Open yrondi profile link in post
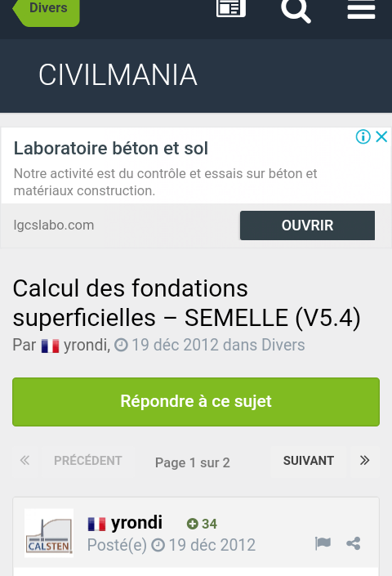The image size is (392, 576). click(136, 523)
